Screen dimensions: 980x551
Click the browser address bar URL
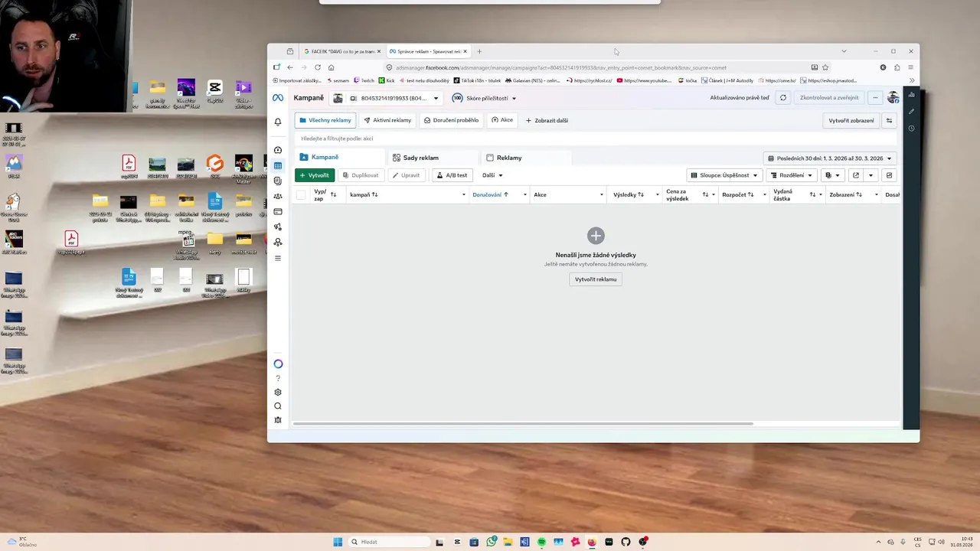pos(560,67)
